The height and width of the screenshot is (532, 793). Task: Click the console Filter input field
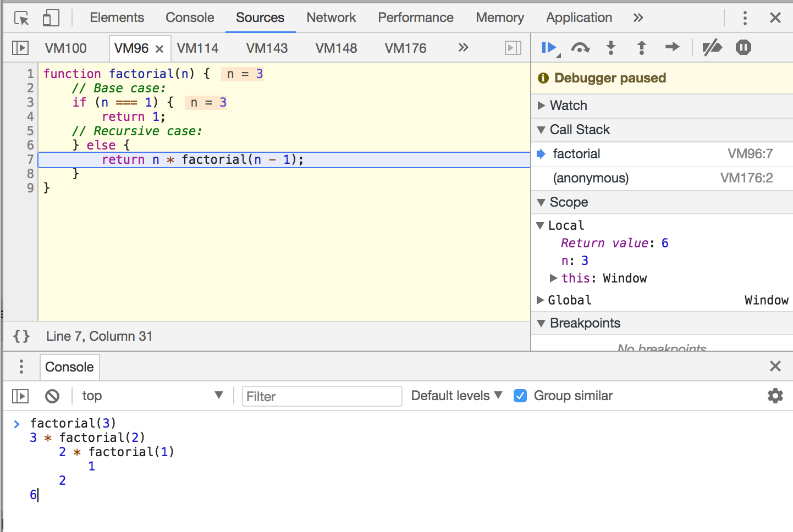(x=322, y=396)
